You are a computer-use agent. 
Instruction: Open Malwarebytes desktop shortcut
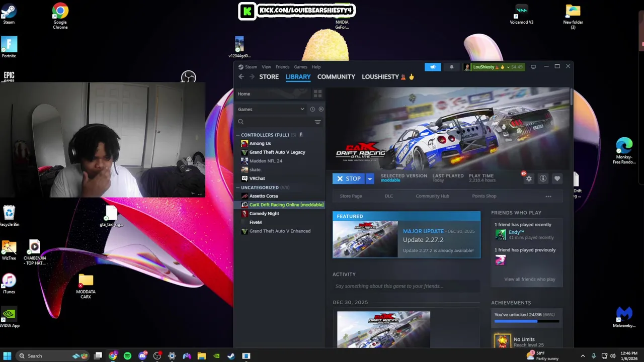(x=624, y=317)
